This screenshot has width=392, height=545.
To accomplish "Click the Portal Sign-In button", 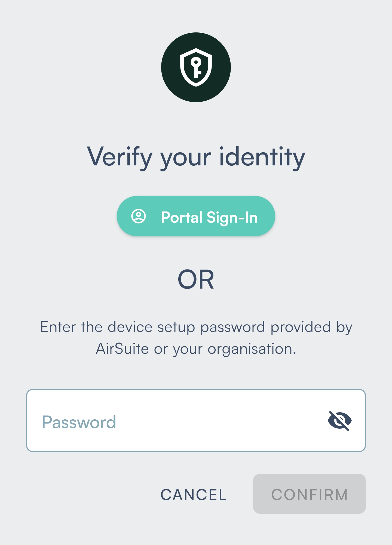I will (x=196, y=216).
